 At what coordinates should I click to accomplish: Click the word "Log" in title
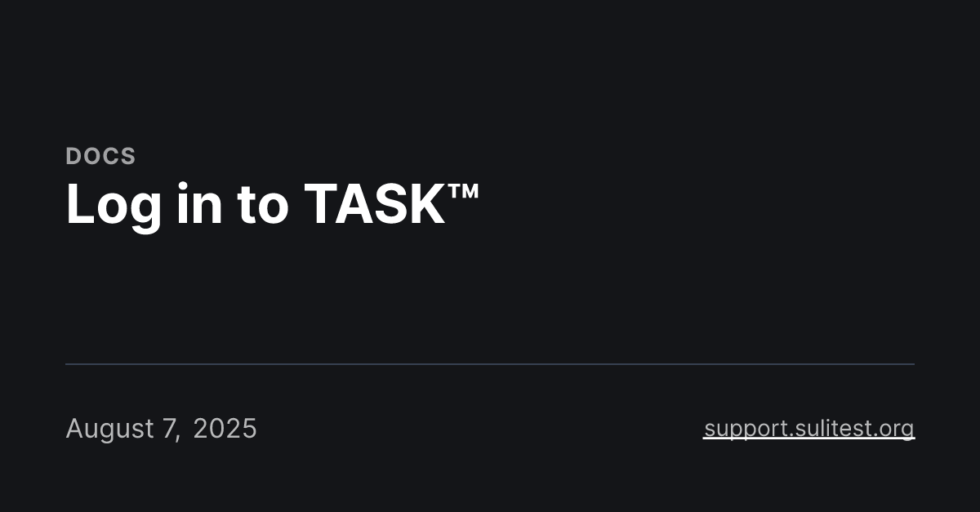pos(114,206)
